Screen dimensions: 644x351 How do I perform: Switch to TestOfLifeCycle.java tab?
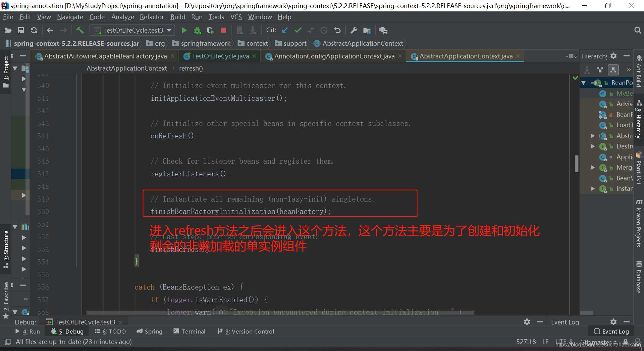coord(220,56)
